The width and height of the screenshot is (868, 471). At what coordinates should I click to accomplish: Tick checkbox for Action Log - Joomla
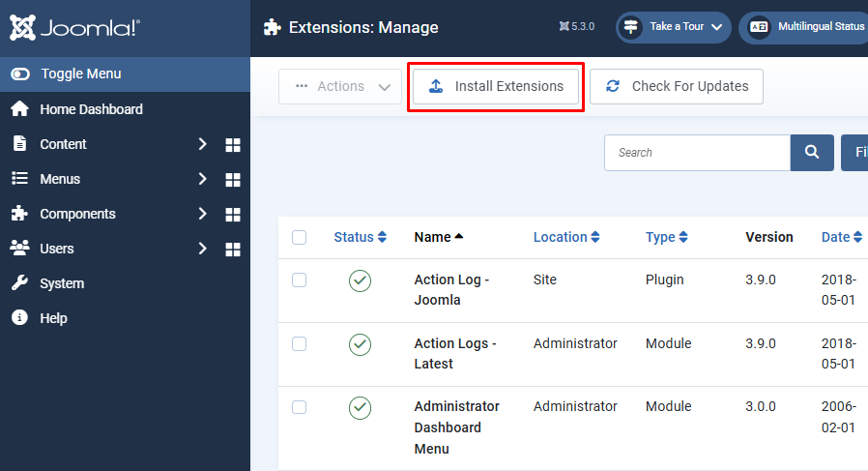(x=300, y=280)
